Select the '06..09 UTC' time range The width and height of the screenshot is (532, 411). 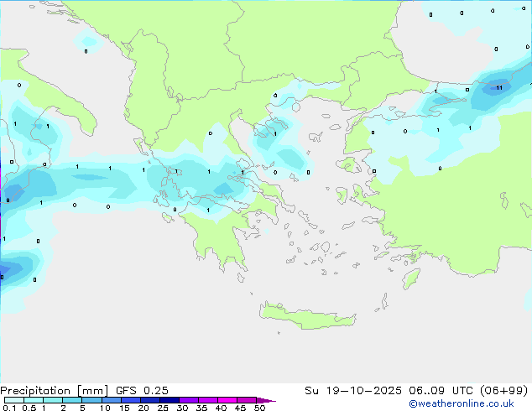pyautogui.click(x=441, y=391)
